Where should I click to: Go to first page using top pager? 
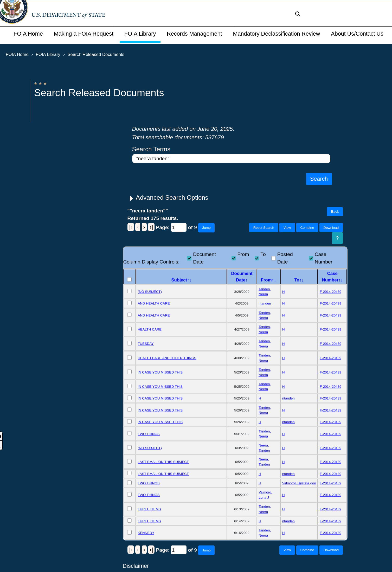[x=131, y=227]
